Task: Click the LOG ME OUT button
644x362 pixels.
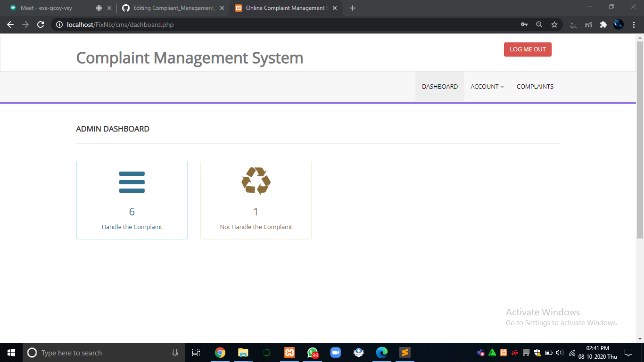Action: point(528,49)
